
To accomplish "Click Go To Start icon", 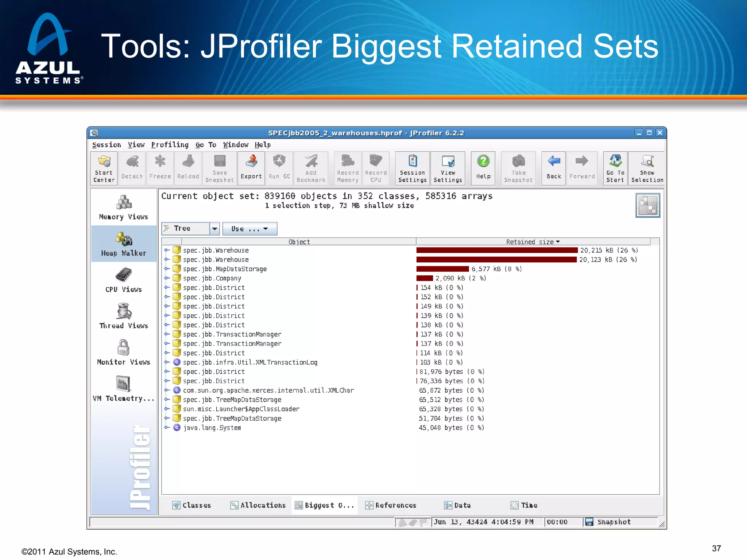I will tap(615, 169).
